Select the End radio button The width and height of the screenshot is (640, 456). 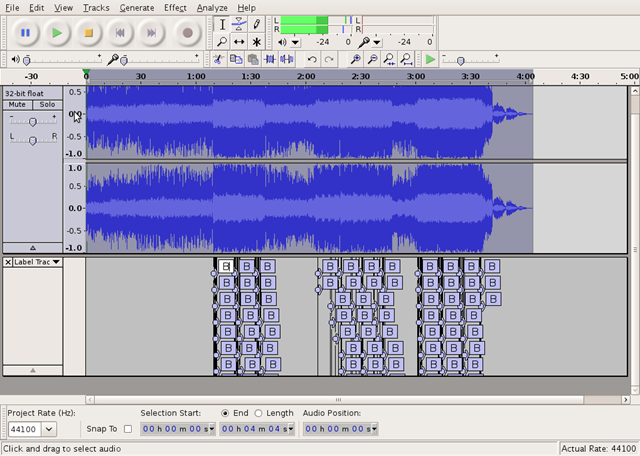(x=225, y=413)
